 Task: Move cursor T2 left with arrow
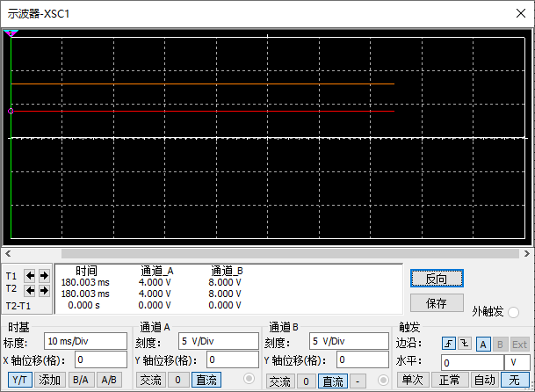(x=30, y=291)
